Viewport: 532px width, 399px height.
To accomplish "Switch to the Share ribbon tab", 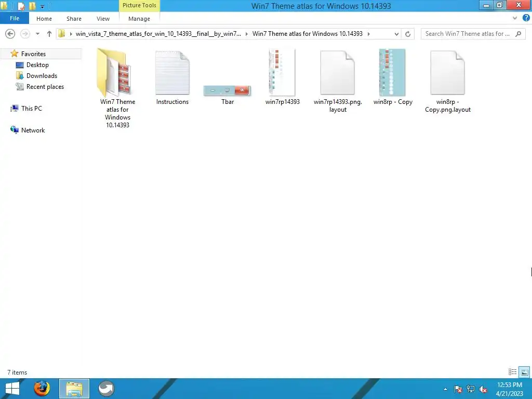I will pos(74,19).
